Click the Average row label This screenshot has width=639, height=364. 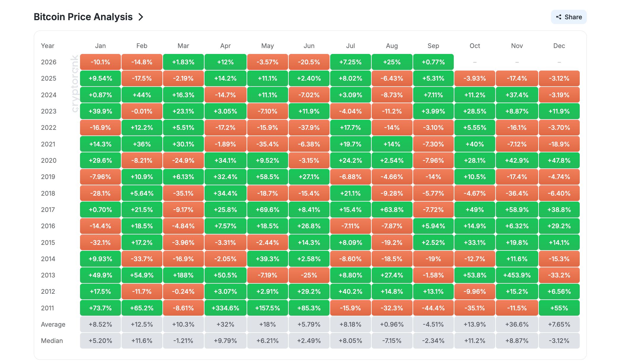point(53,324)
